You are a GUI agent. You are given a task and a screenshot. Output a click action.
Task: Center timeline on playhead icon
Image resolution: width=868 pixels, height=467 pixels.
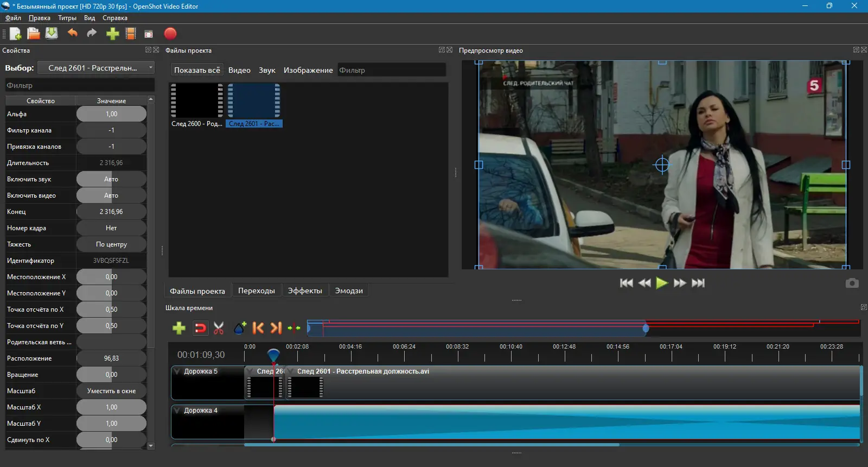[x=294, y=328]
